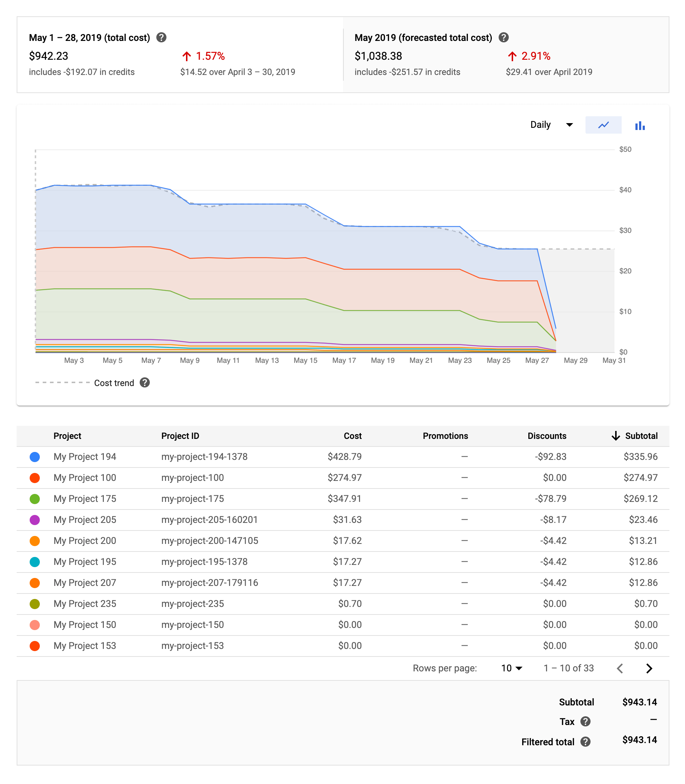Click the Project column header
Viewport: 685px width, 784px height.
(x=67, y=436)
